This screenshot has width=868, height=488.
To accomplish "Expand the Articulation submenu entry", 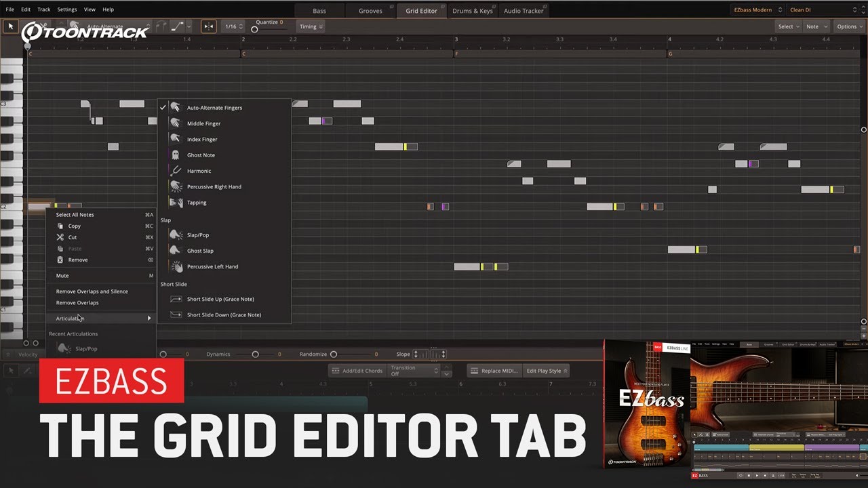I will [x=102, y=319].
